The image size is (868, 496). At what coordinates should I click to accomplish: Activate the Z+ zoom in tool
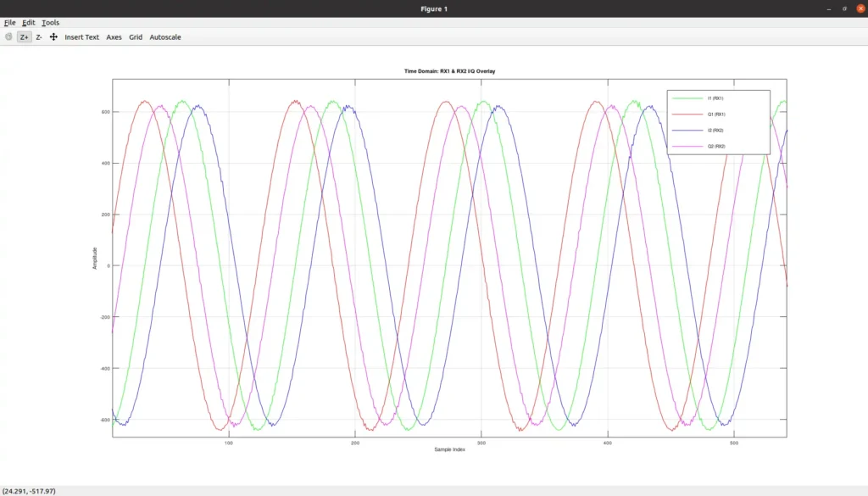click(x=24, y=37)
